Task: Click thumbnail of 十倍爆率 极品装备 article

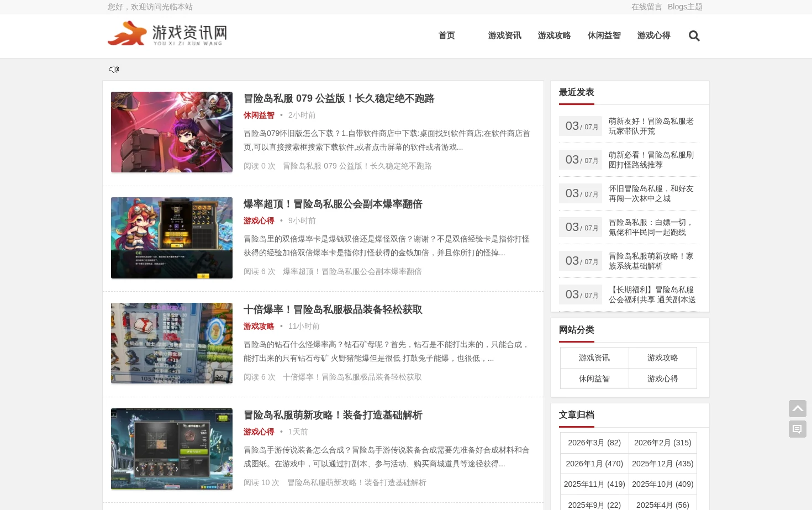Action: pyautogui.click(x=172, y=343)
